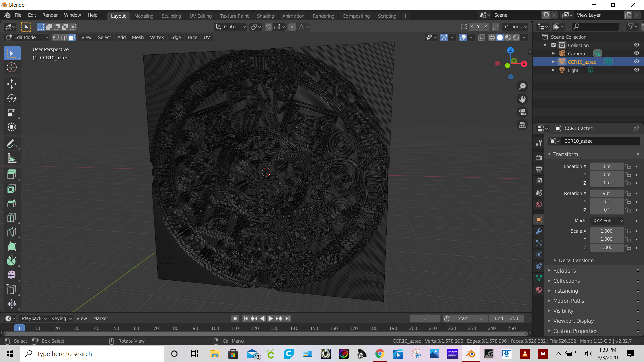The image size is (644, 362).
Task: Toggle snapping magnet icon
Action: pyautogui.click(x=268, y=27)
